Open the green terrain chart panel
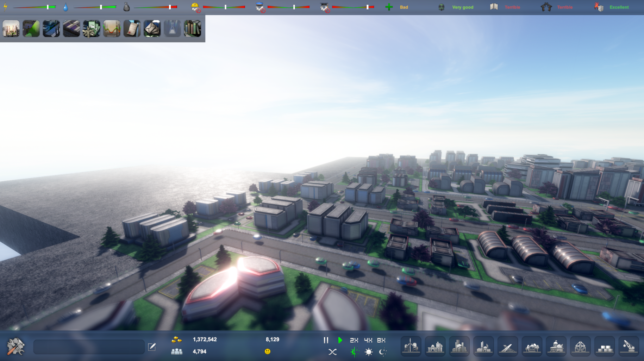The image size is (644, 361). click(x=31, y=29)
